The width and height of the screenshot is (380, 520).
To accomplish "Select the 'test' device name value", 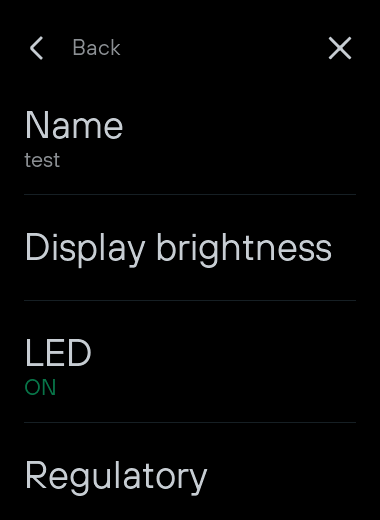I will point(42,160).
